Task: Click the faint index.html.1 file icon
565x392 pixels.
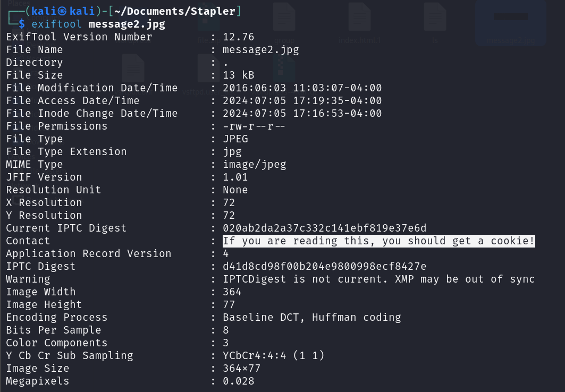Action: 359,23
